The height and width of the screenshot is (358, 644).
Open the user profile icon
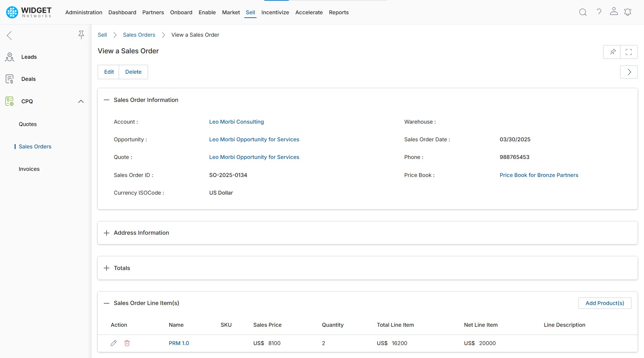[613, 12]
